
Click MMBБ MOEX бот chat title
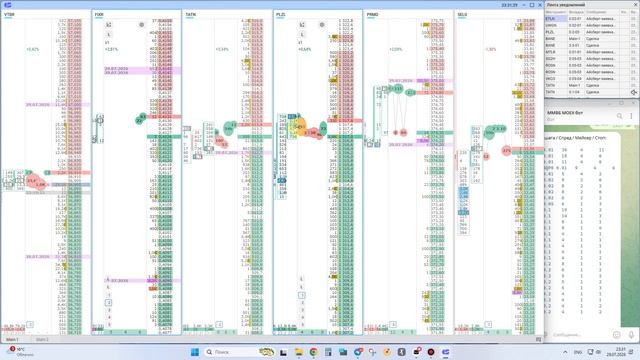[x=565, y=113]
